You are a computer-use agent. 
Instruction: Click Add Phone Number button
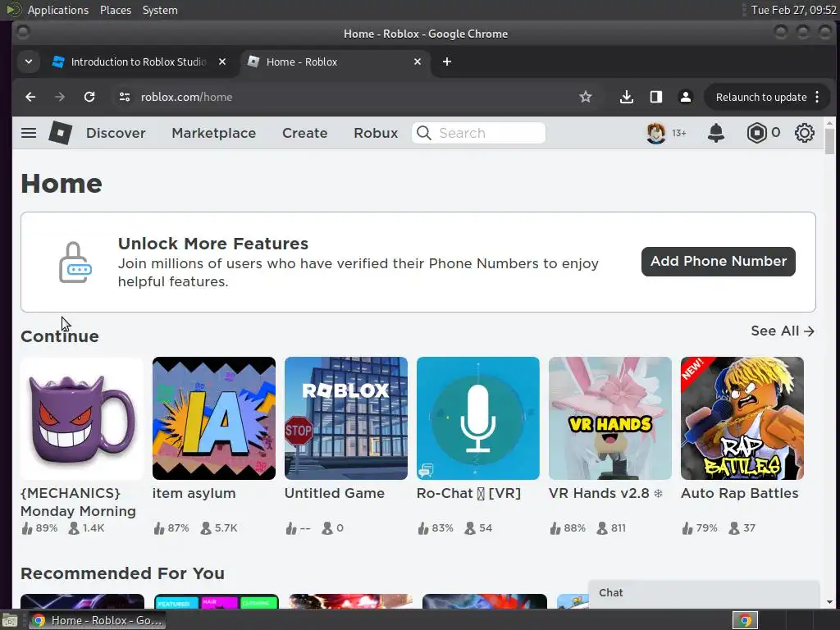718,262
